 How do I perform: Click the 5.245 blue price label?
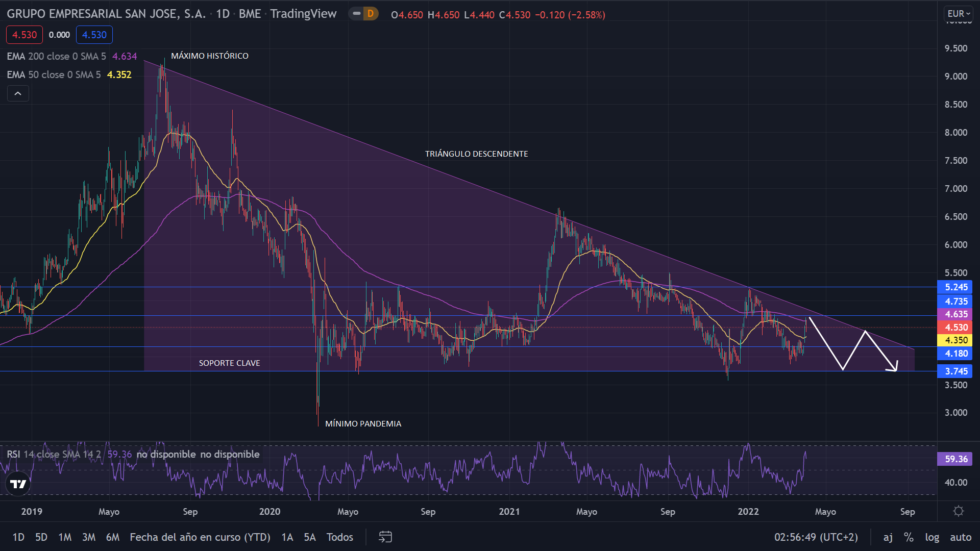tap(955, 287)
